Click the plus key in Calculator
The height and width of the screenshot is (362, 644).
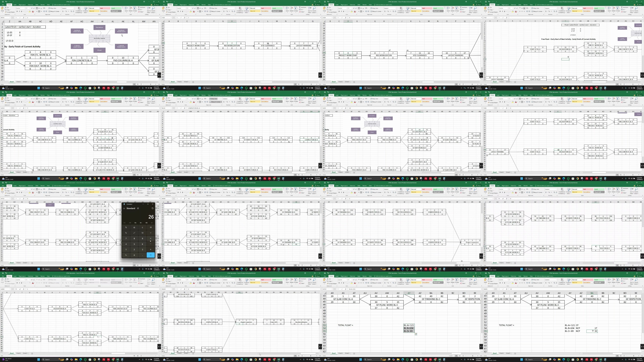coord(151,250)
